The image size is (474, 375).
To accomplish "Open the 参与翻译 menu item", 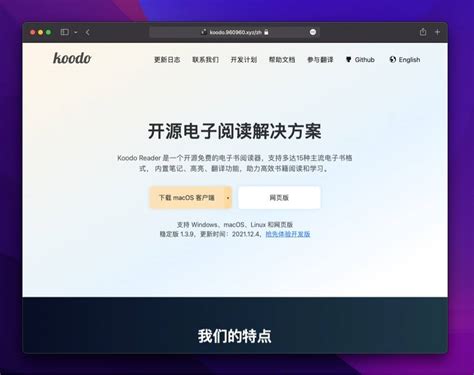I will 320,60.
